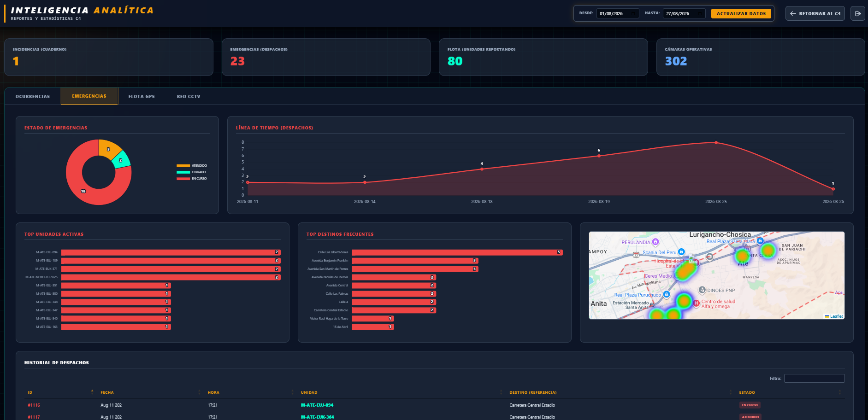Click the M-ATE-EUJ-163 bar in Top Unidades
868x420 pixels.
(116, 327)
